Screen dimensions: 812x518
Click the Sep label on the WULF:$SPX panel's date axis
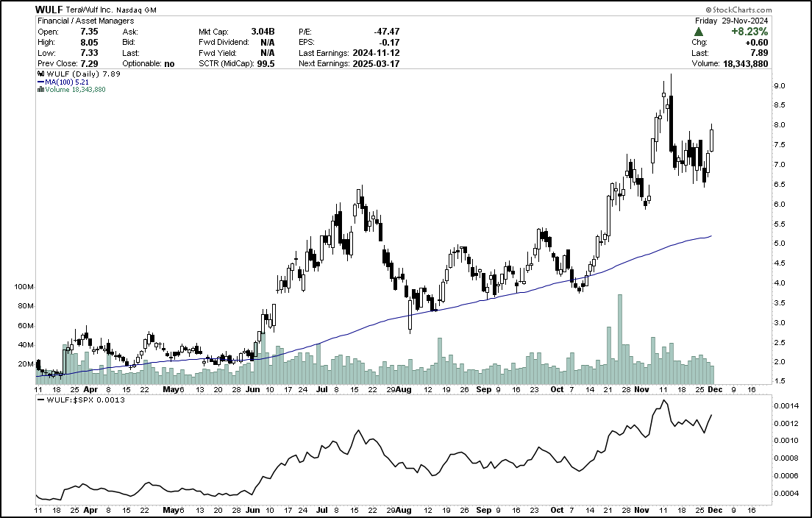click(x=483, y=510)
